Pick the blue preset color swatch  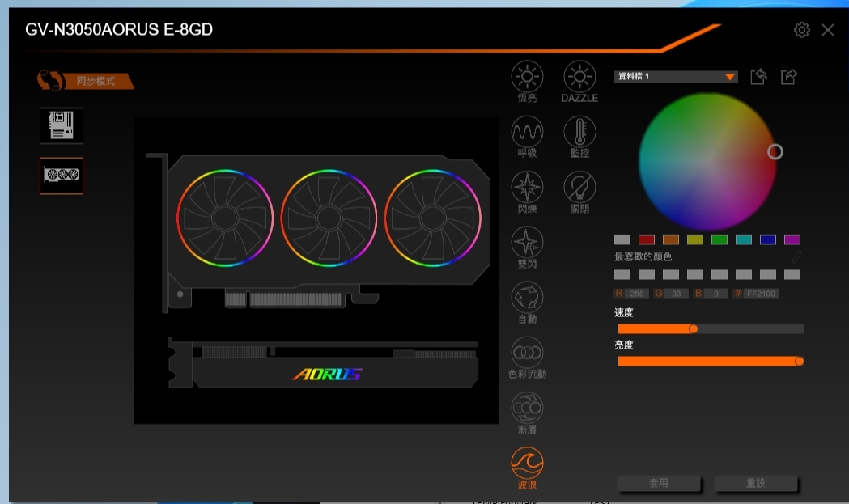click(768, 239)
